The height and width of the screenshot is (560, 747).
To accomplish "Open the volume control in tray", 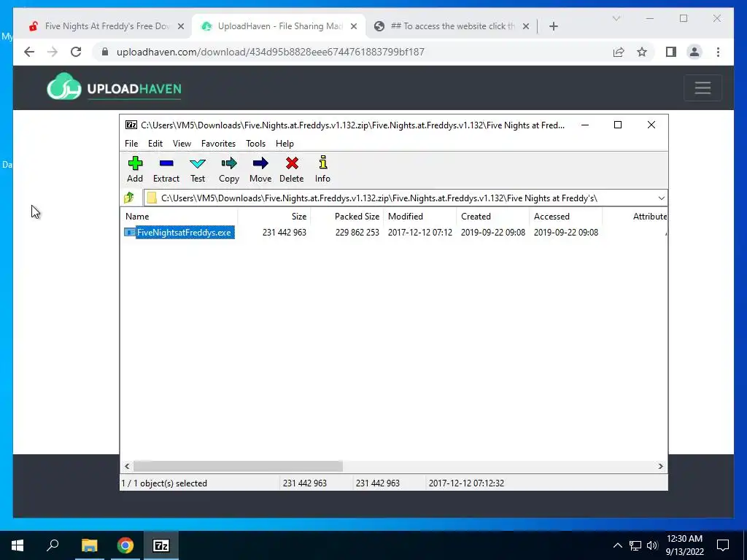I will pos(652,545).
